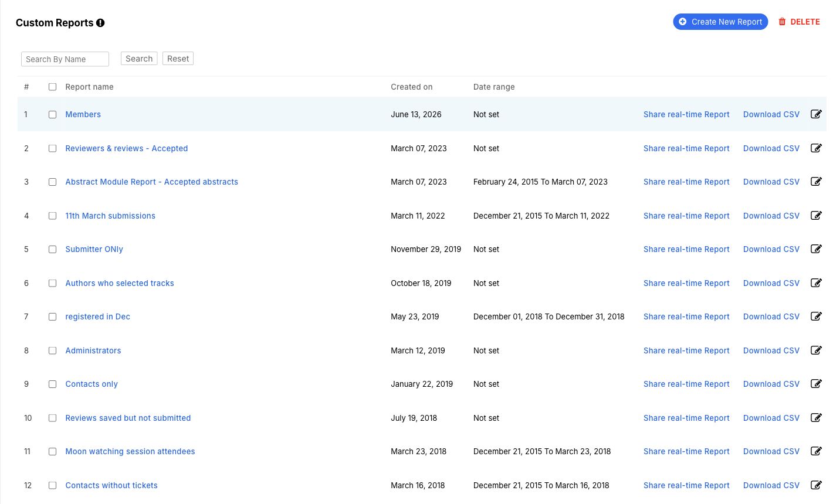The height and width of the screenshot is (504, 833).
Task: Download CSV for Contacts without tickets
Action: tap(771, 485)
